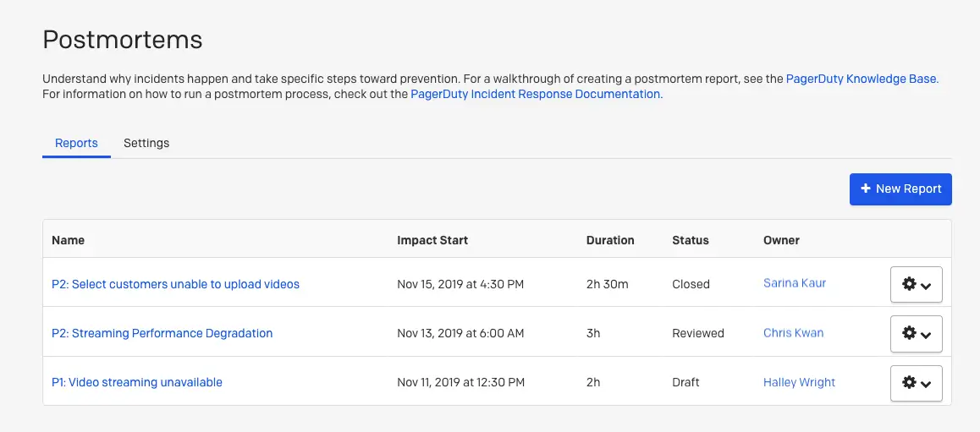Open PagerDuty Incident Response Documentation link
Viewport: 980px width, 432px height.
point(536,94)
